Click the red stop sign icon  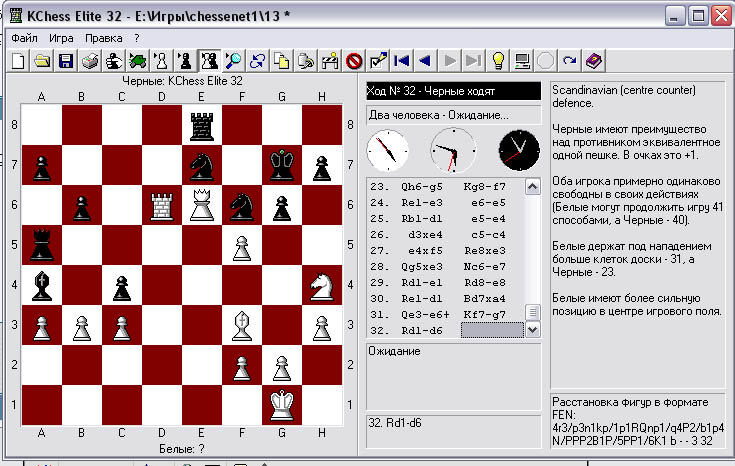pos(354,61)
